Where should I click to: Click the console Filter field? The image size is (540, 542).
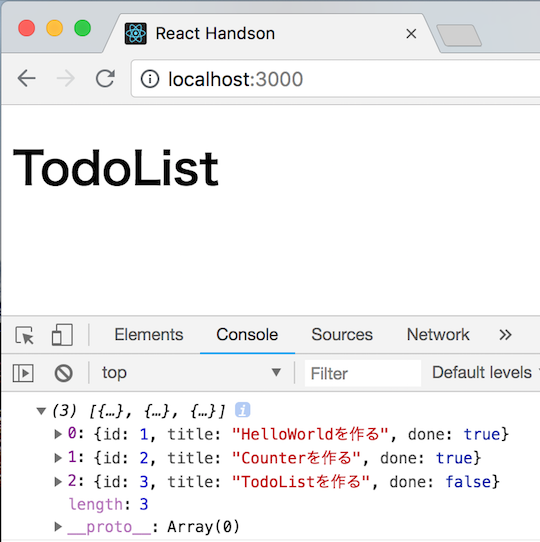point(363,373)
